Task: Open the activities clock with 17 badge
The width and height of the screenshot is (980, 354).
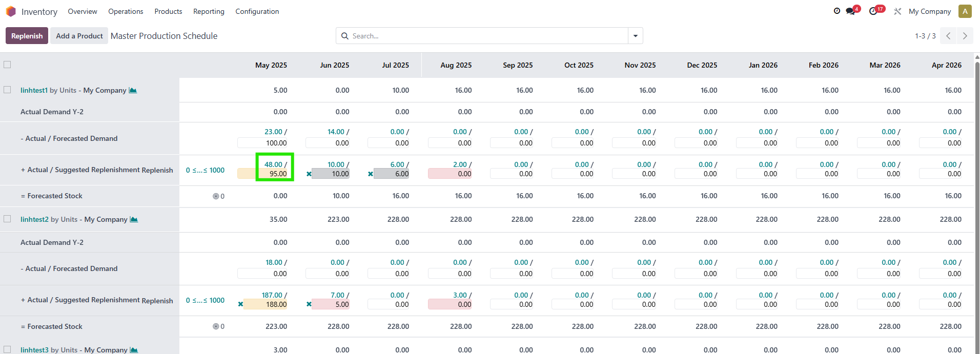Action: (873, 11)
